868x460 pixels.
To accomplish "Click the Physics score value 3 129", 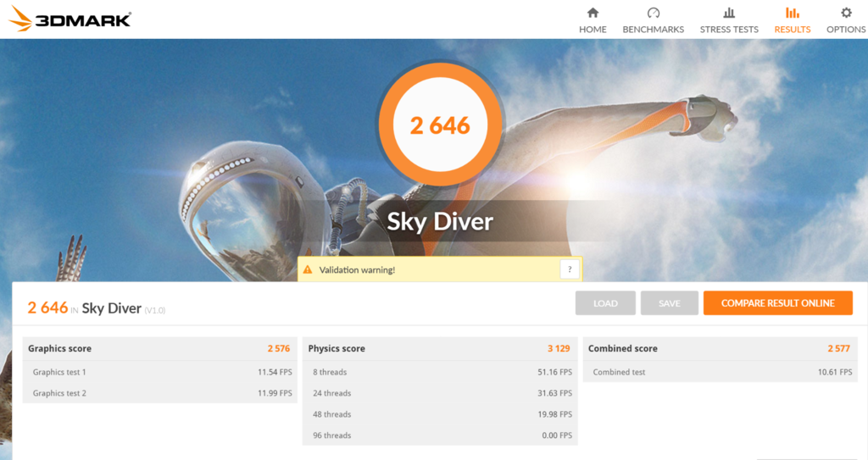I will 559,349.
